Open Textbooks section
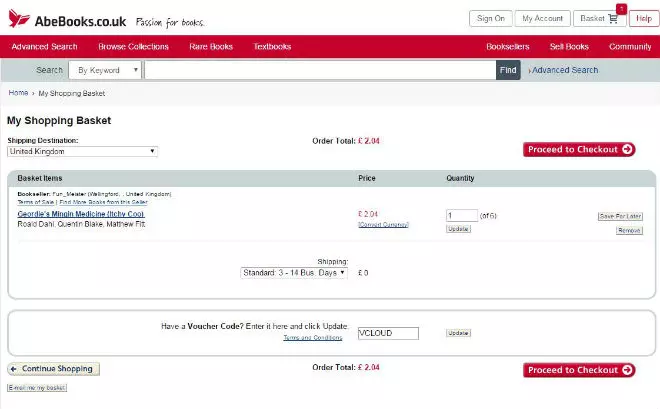 tap(272, 47)
